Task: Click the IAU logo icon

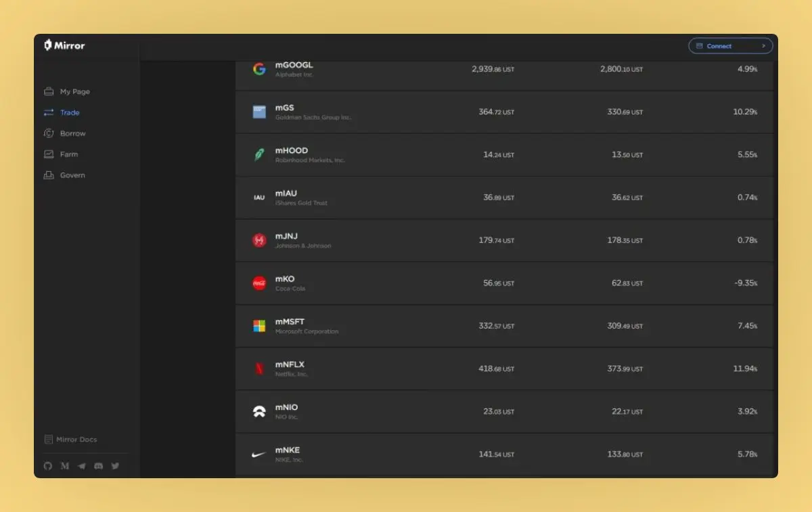Action: tap(259, 197)
